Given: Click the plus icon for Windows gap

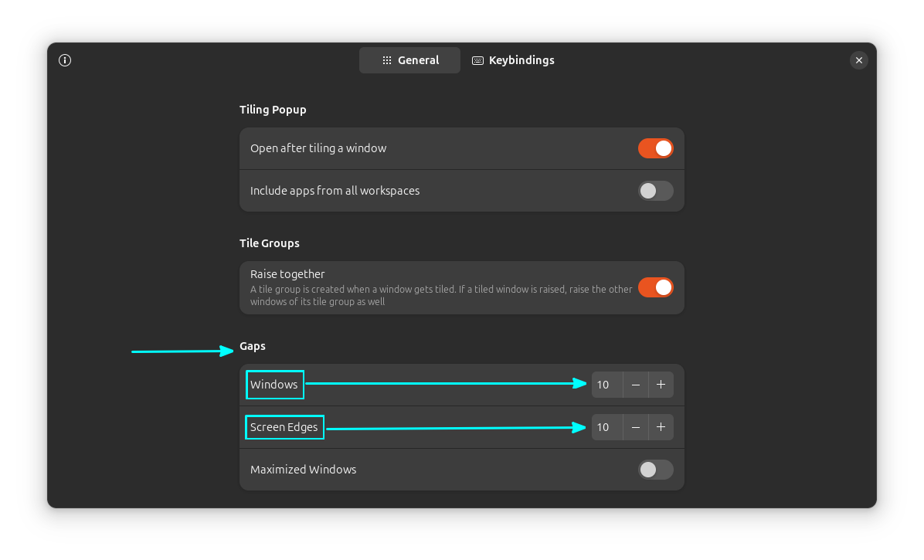Looking at the screenshot, I should click(661, 384).
